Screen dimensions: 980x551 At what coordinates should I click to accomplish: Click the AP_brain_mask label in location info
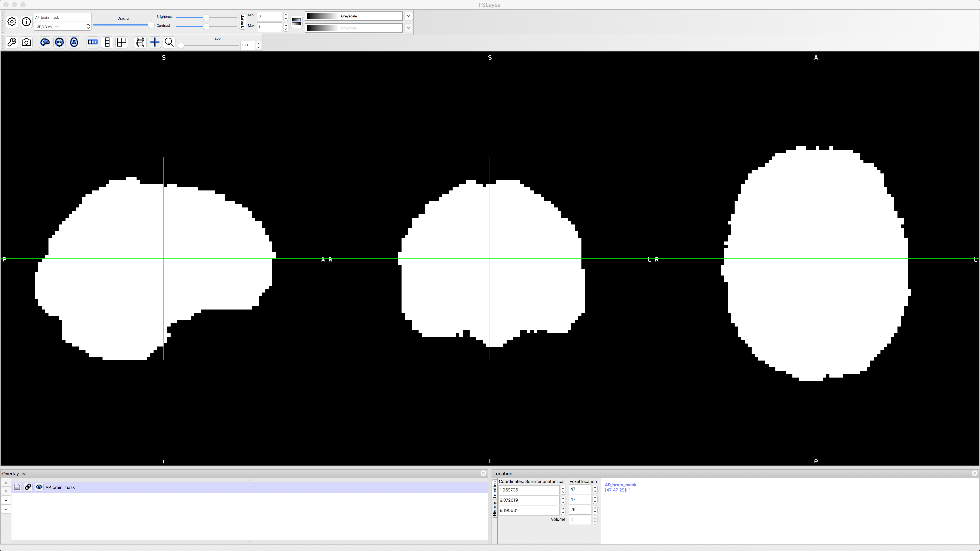pos(621,485)
